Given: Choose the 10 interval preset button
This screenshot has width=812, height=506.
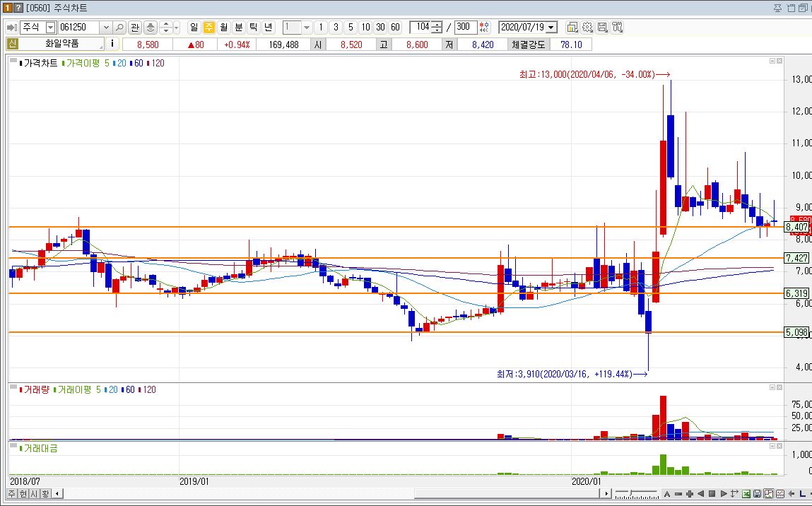Looking at the screenshot, I should click(x=365, y=28).
